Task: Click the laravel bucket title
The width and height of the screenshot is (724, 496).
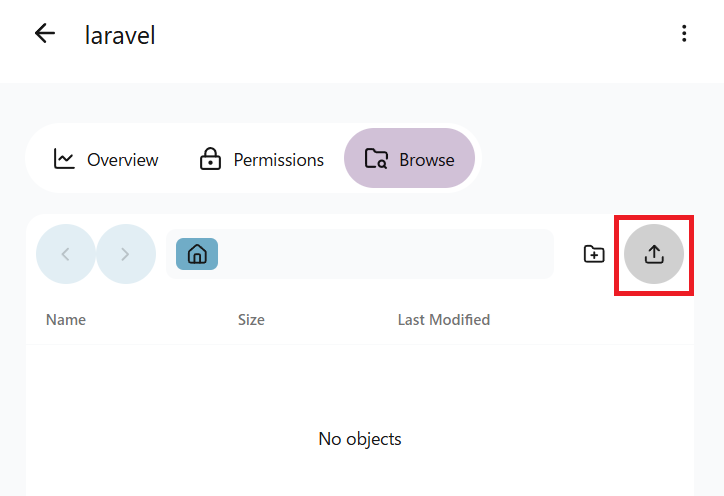Action: point(120,35)
